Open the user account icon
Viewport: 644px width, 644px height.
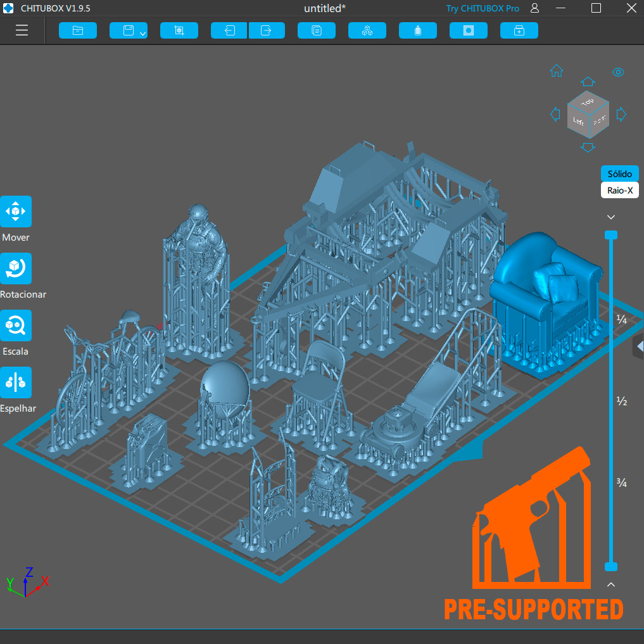tap(534, 8)
